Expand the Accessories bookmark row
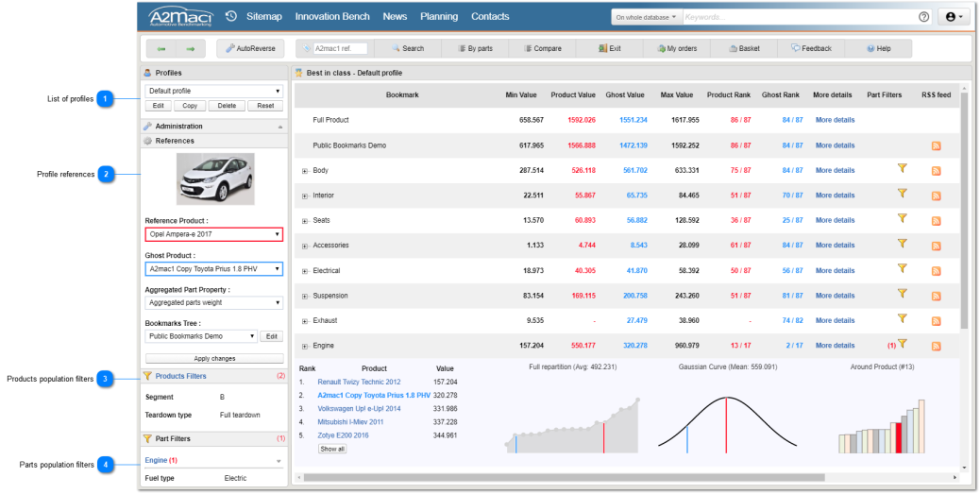The height and width of the screenshot is (494, 980). click(305, 246)
